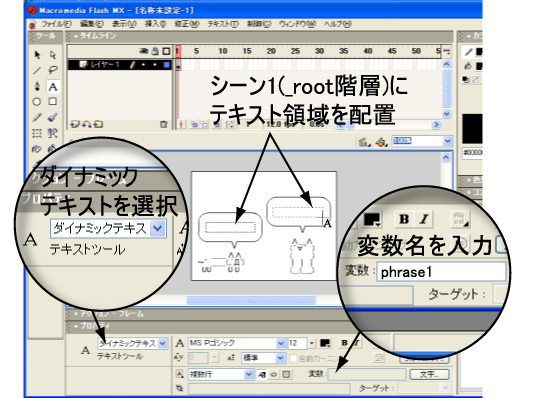Click the 文字 button

point(429,375)
